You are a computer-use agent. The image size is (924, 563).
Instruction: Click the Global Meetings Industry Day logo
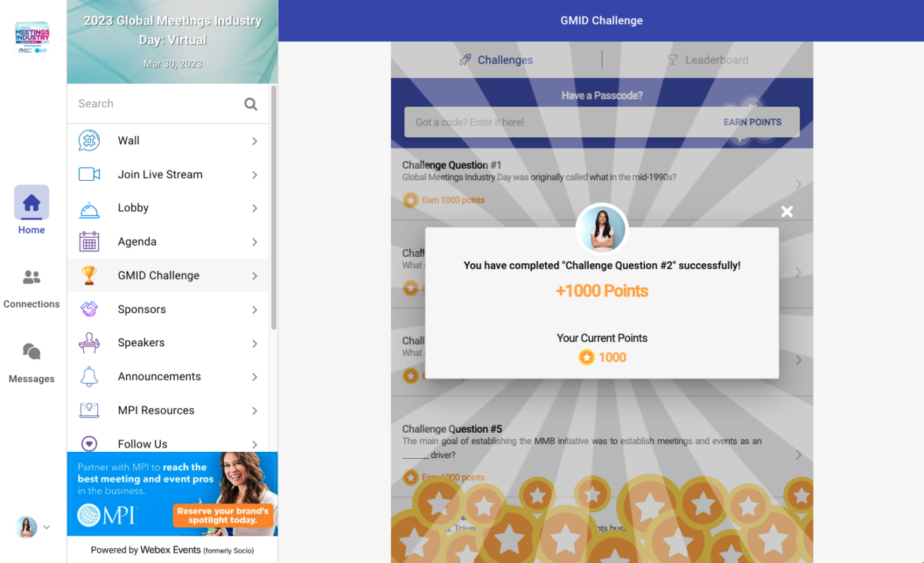click(x=32, y=38)
